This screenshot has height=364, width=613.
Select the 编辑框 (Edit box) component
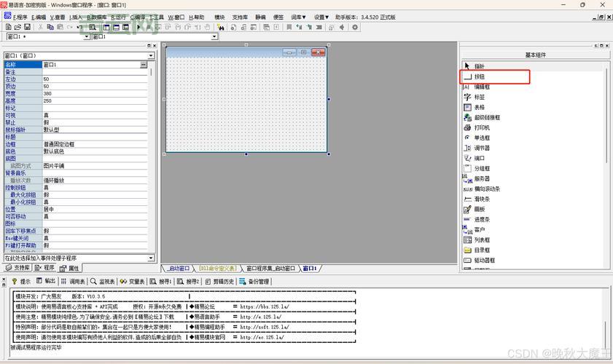(x=482, y=87)
